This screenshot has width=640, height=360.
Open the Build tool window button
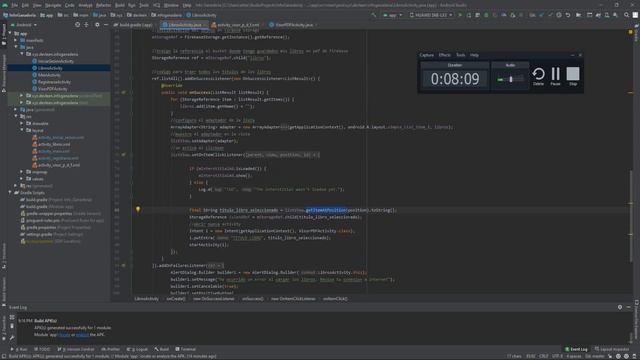coord(162,349)
